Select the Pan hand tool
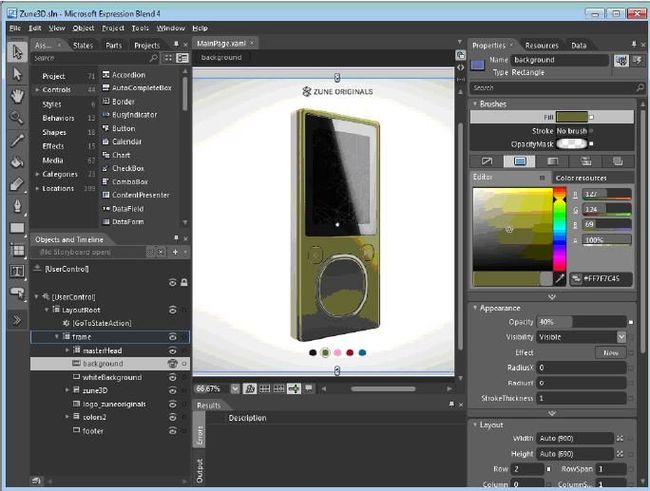Viewport: 650px width, 491px height. click(x=17, y=96)
